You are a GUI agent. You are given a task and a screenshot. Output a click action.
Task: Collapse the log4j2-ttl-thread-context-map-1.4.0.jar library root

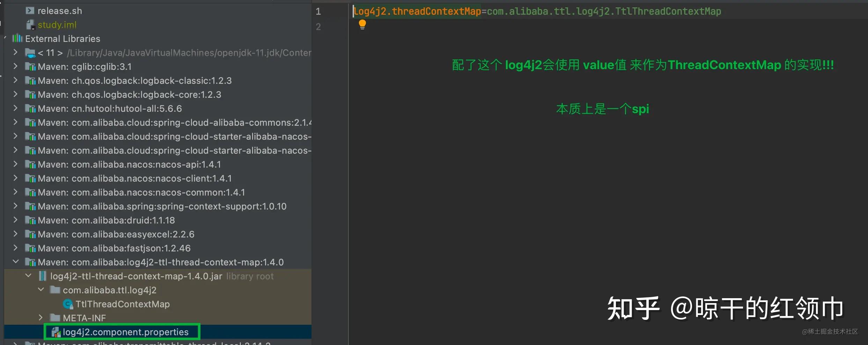click(x=28, y=276)
